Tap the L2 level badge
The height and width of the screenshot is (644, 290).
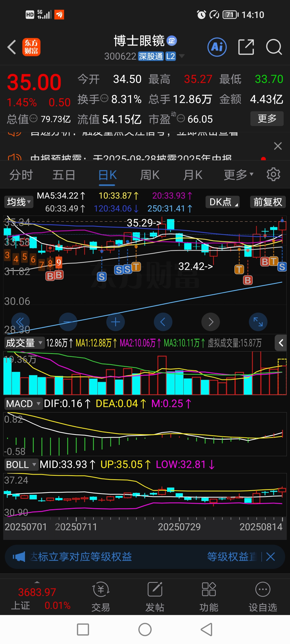[x=170, y=56]
